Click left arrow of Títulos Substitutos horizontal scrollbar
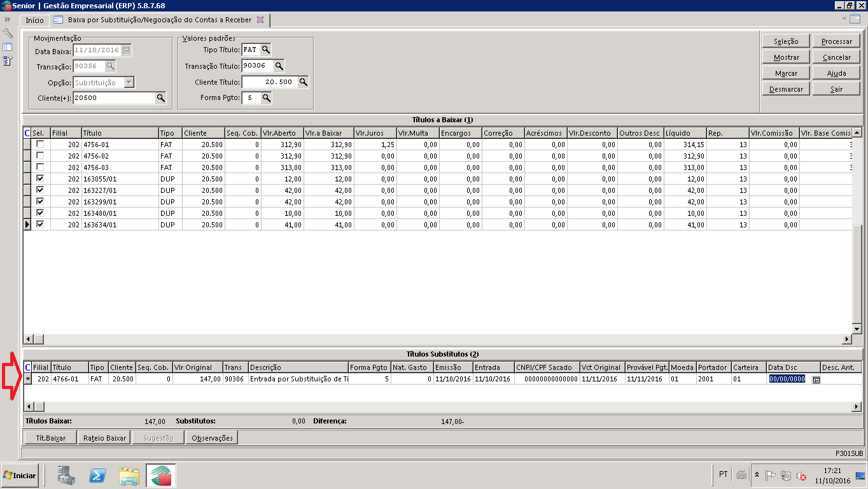Viewport: 868px width, 489px height. pos(28,406)
